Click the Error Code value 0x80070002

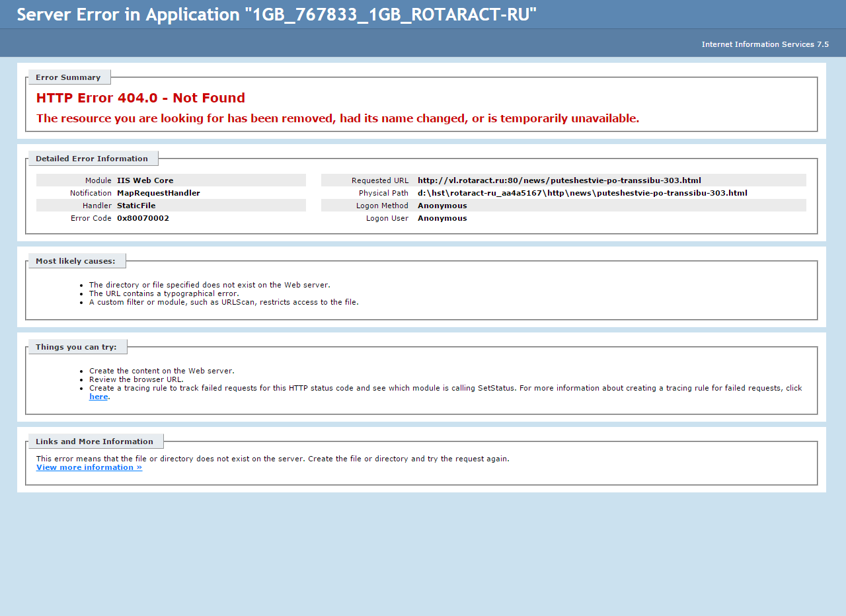point(143,218)
